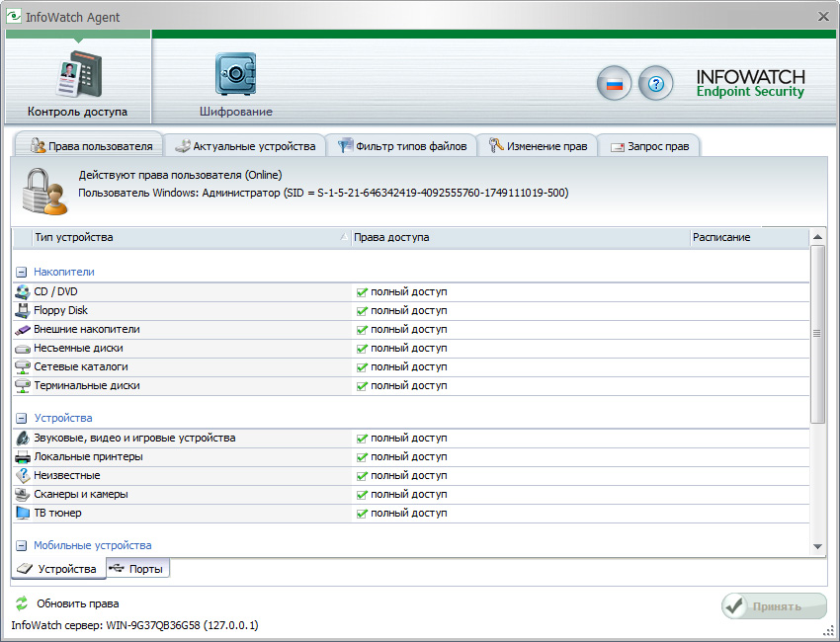Click the Внешние накопители USB stick icon

23,330
